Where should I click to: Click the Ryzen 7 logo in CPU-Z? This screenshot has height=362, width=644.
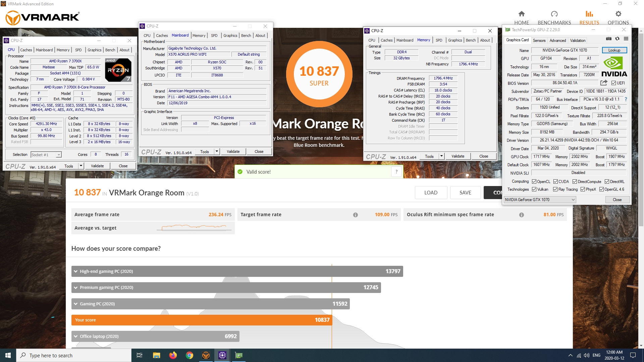(118, 70)
